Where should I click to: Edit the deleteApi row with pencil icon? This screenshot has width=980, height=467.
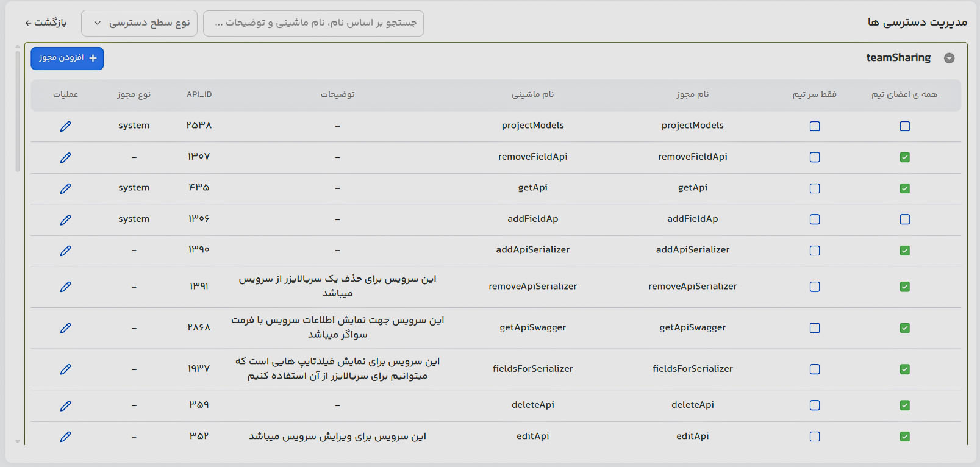65,405
